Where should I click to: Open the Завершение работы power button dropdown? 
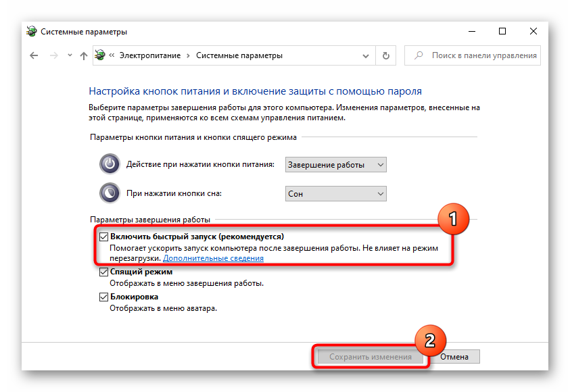click(336, 165)
